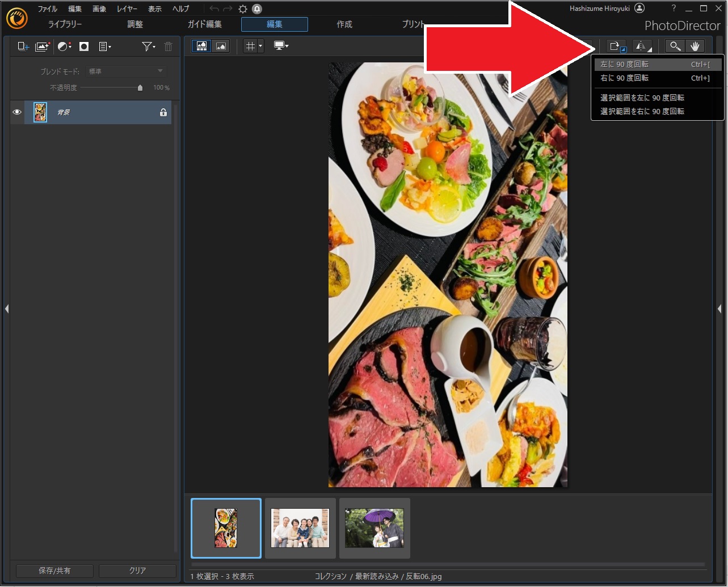Open the ブレンド モード dropdown
The height and width of the screenshot is (587, 728).
(x=126, y=71)
